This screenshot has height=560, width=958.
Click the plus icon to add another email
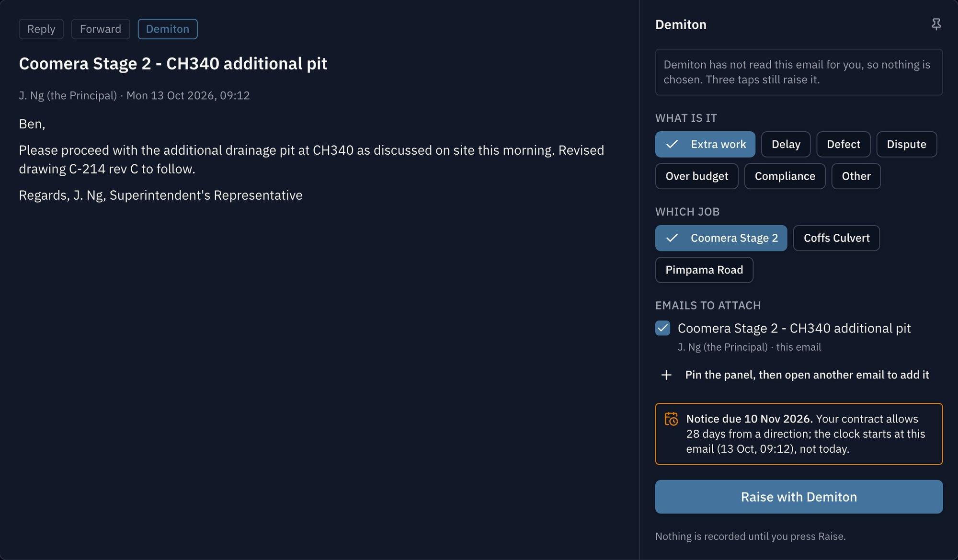point(666,375)
